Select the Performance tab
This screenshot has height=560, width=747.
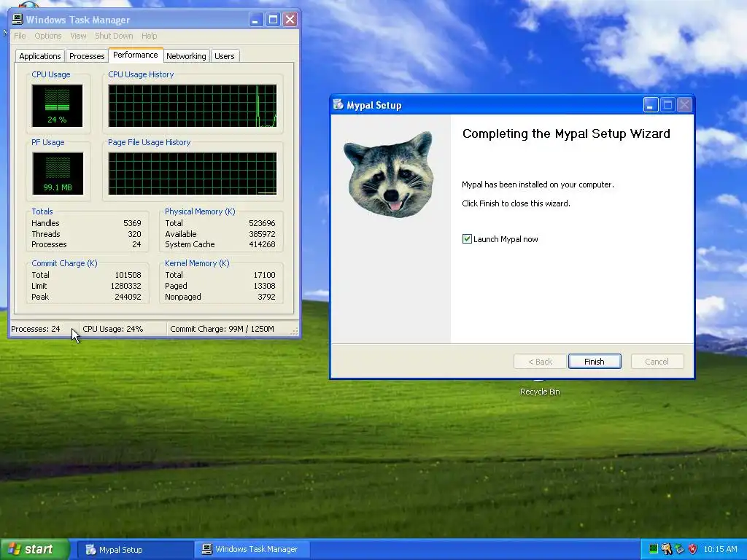135,55
